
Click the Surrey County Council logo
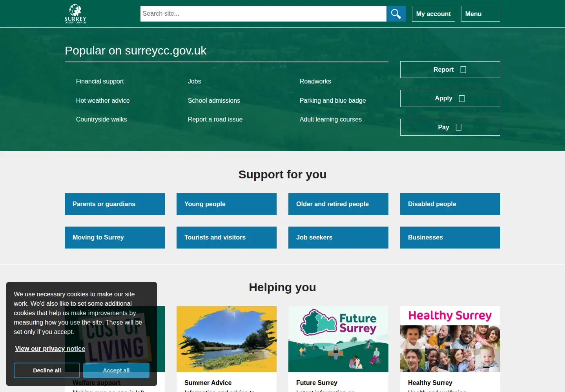click(x=75, y=14)
